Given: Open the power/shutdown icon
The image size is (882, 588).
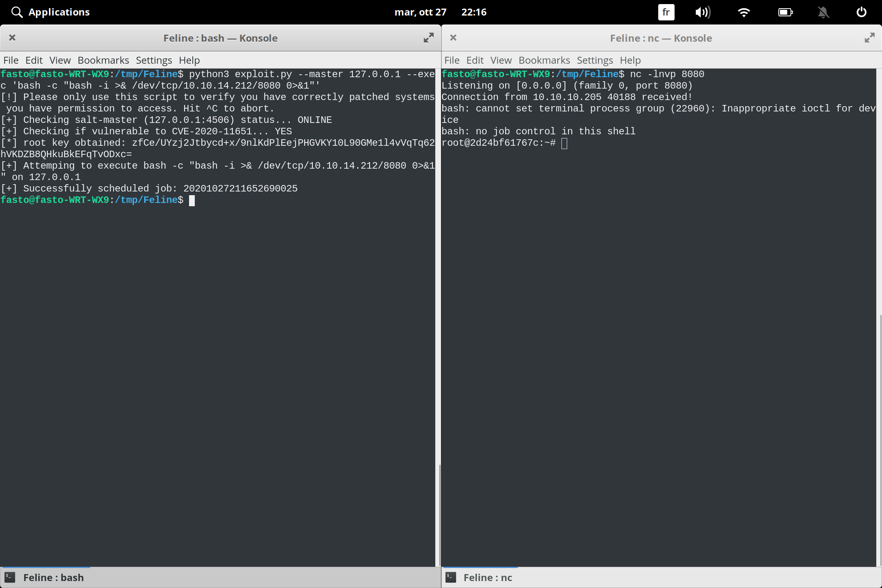Looking at the screenshot, I should [861, 12].
